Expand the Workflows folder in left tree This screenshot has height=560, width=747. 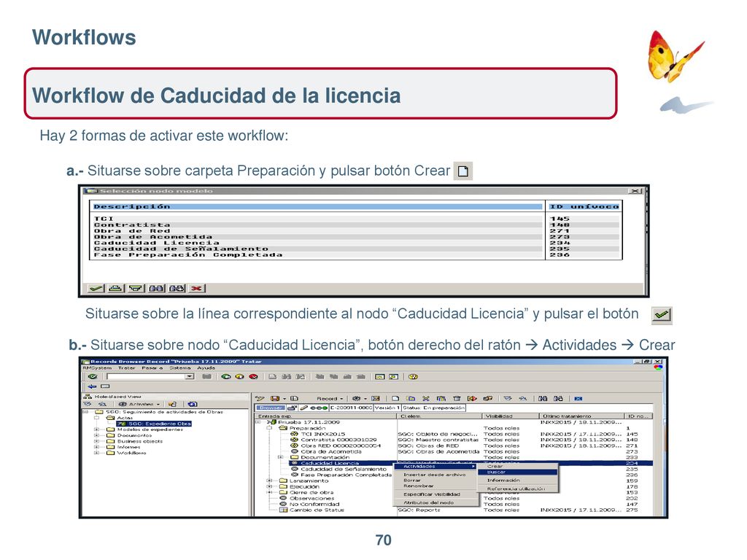[96, 453]
